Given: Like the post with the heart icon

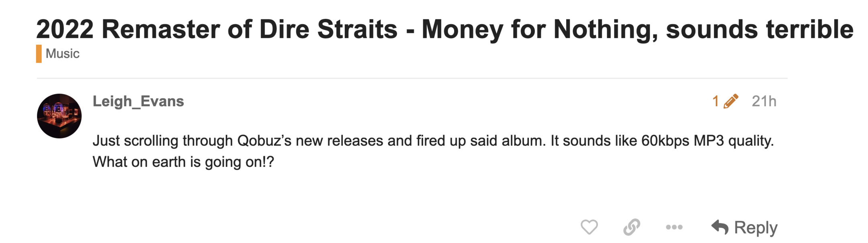Looking at the screenshot, I should point(589,227).
